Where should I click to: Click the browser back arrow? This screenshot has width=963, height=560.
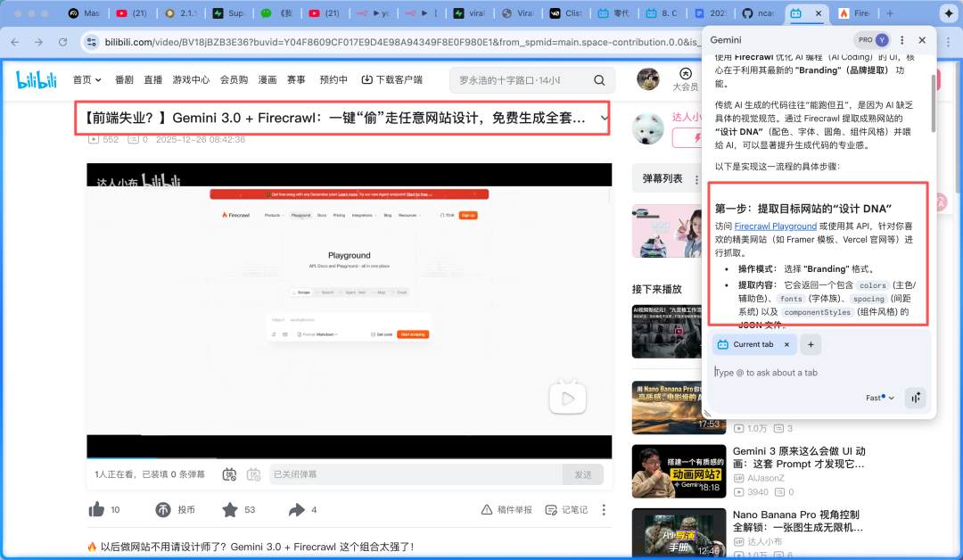(x=15, y=42)
